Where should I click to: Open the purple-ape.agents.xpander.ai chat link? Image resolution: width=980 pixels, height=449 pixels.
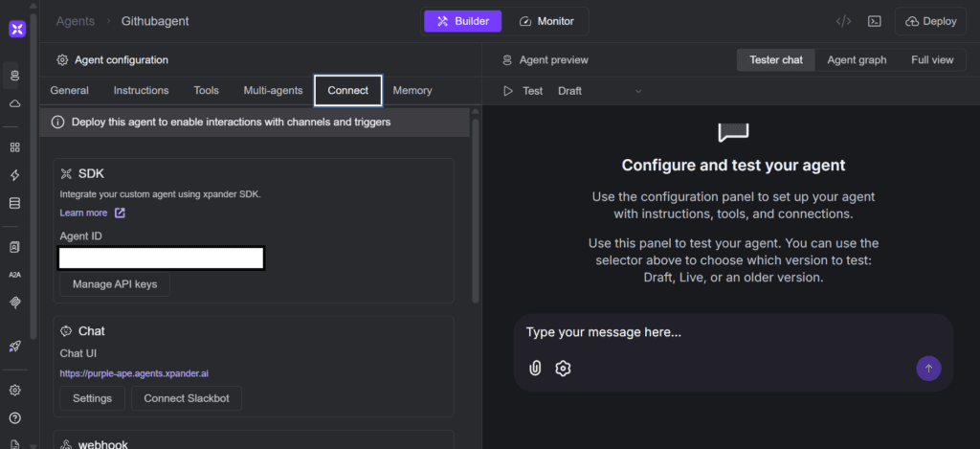pyautogui.click(x=134, y=373)
